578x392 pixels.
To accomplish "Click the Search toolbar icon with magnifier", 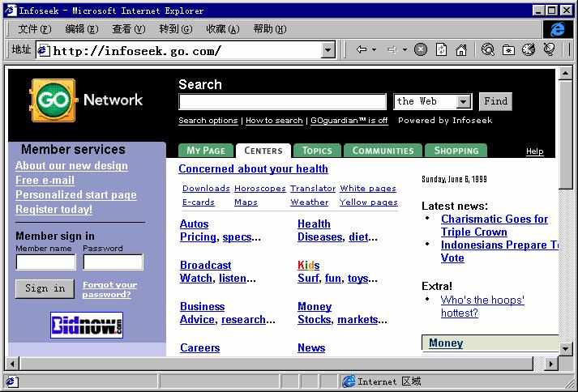I will point(488,49).
